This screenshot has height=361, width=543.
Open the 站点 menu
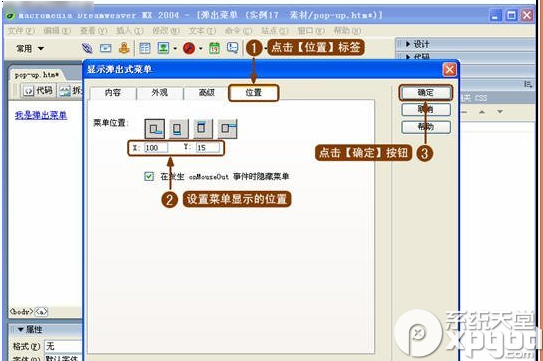tap(275, 31)
